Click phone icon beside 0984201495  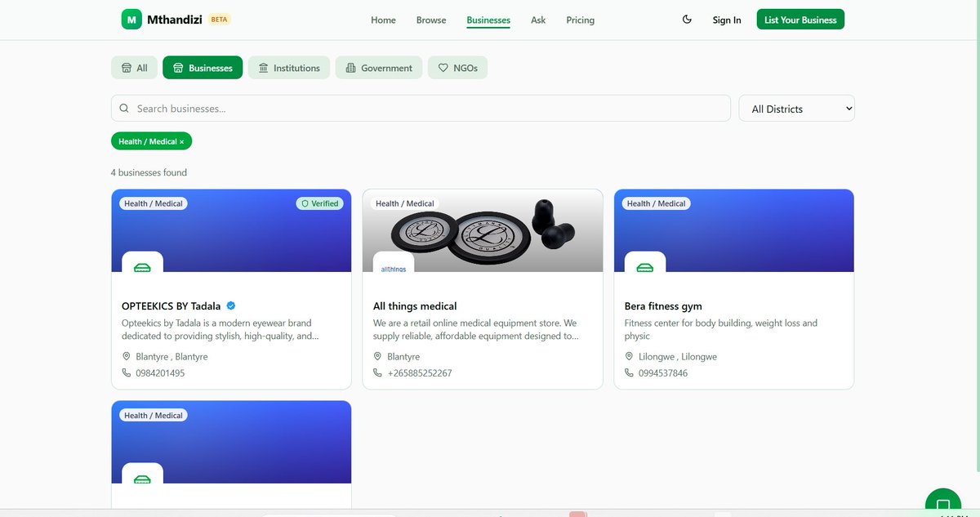[127, 373]
